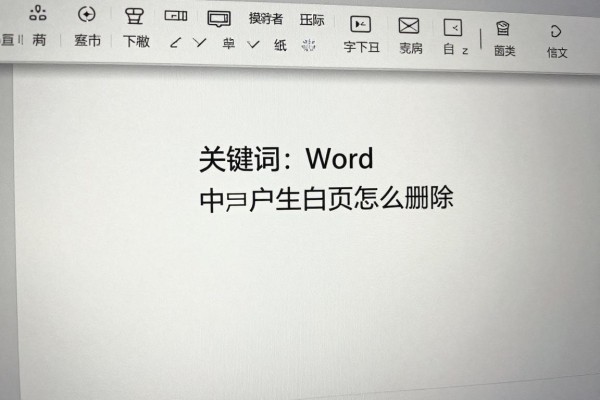Click the envelope icon above "壳房"
The width and height of the screenshot is (600, 400).
[x=409, y=26]
